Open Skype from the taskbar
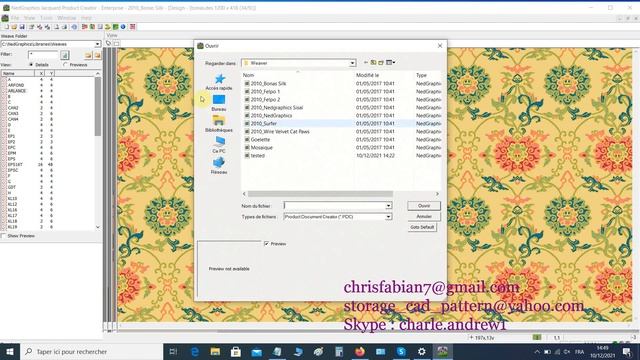640x360 pixels. [x=401, y=351]
